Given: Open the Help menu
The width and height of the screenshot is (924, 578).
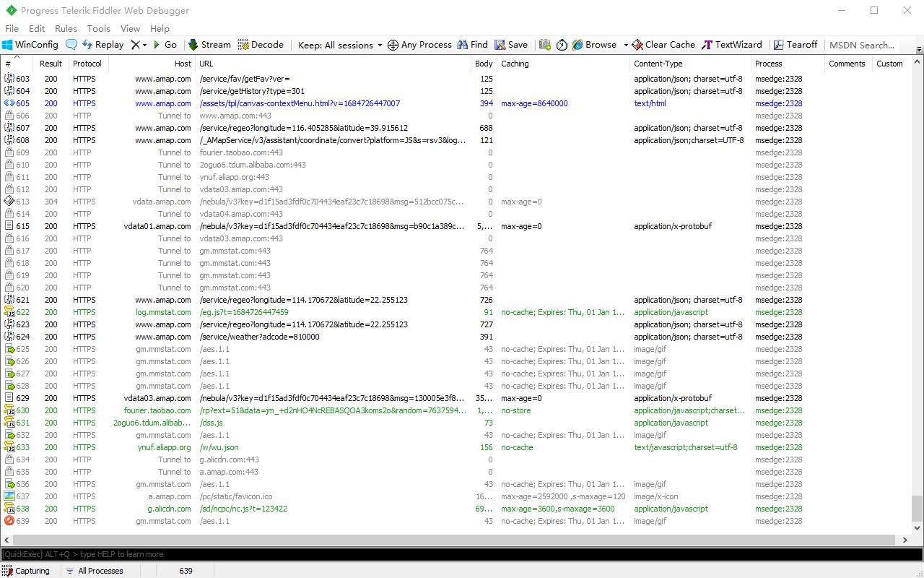Looking at the screenshot, I should [160, 29].
